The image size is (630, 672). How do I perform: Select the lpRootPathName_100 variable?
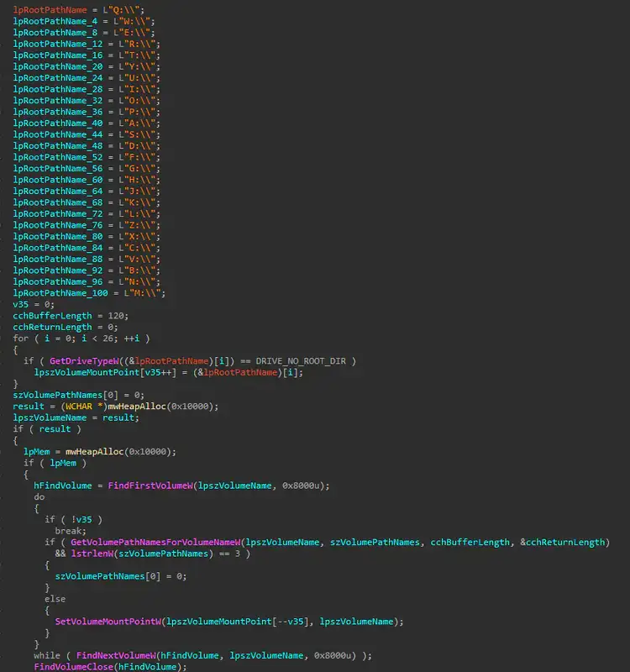(x=61, y=292)
